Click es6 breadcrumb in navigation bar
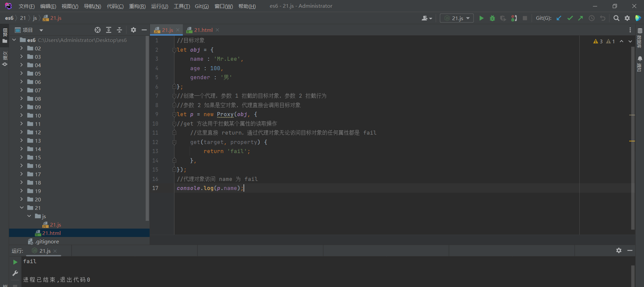Image resolution: width=644 pixels, height=287 pixels. click(x=9, y=18)
